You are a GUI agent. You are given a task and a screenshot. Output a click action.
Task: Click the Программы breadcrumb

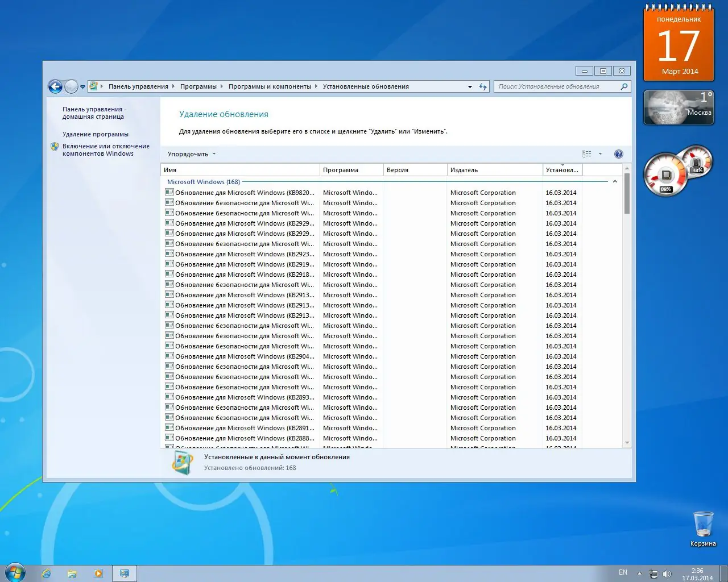point(198,86)
